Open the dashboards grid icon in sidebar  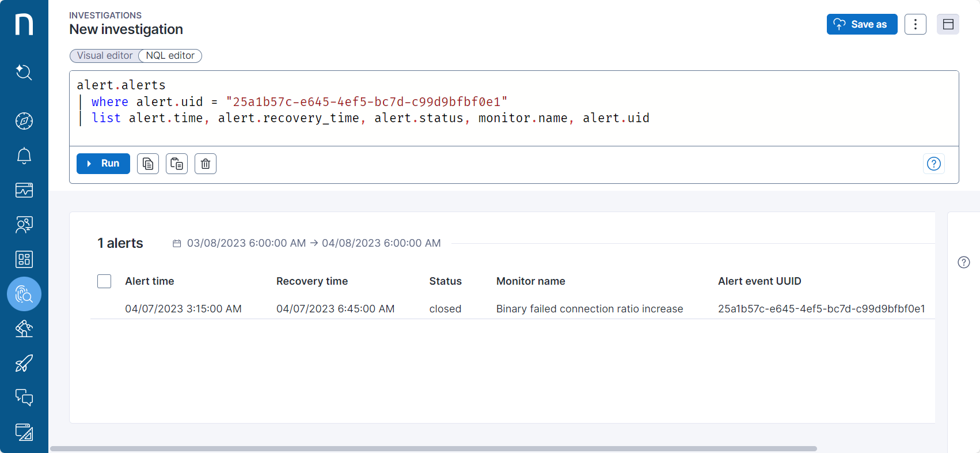[x=24, y=259]
